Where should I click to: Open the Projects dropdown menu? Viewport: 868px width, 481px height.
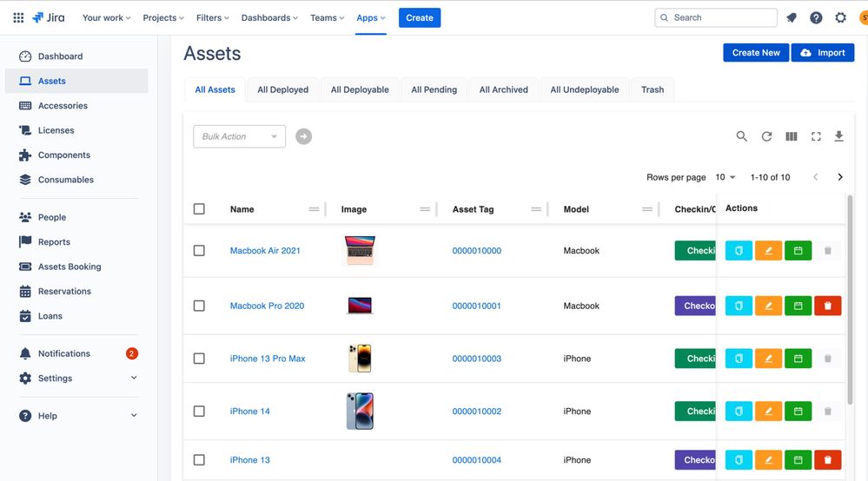(x=163, y=17)
